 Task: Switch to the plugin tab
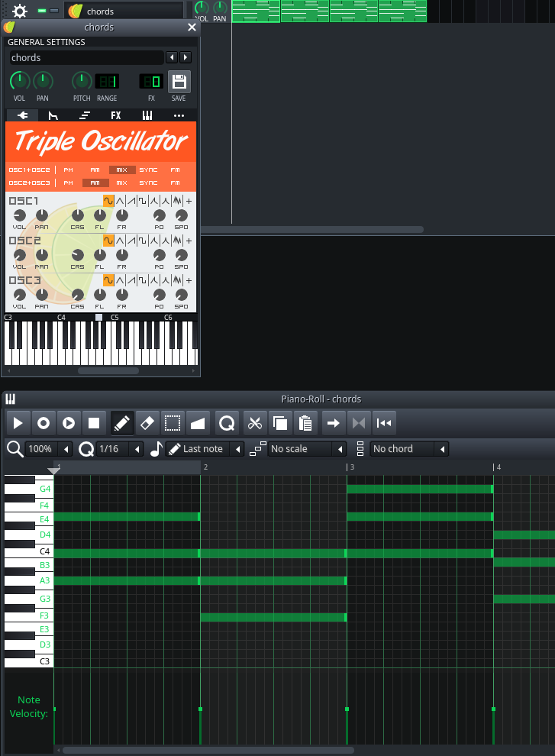pos(22,115)
